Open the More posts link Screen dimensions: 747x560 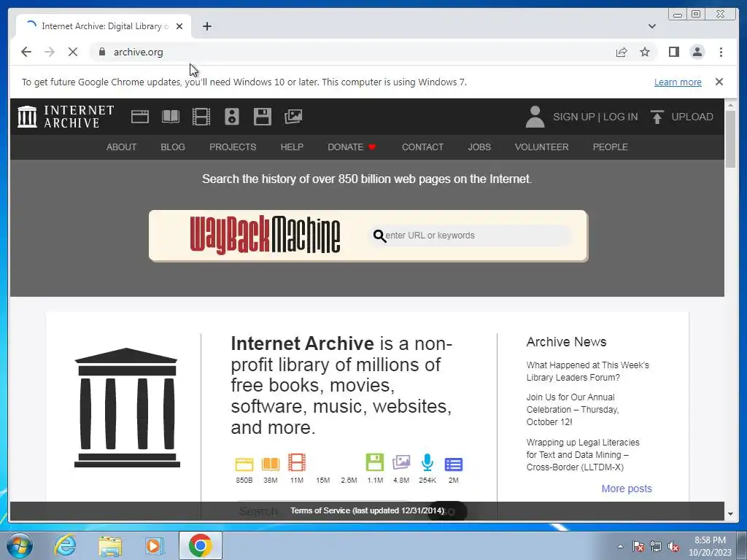pyautogui.click(x=627, y=489)
